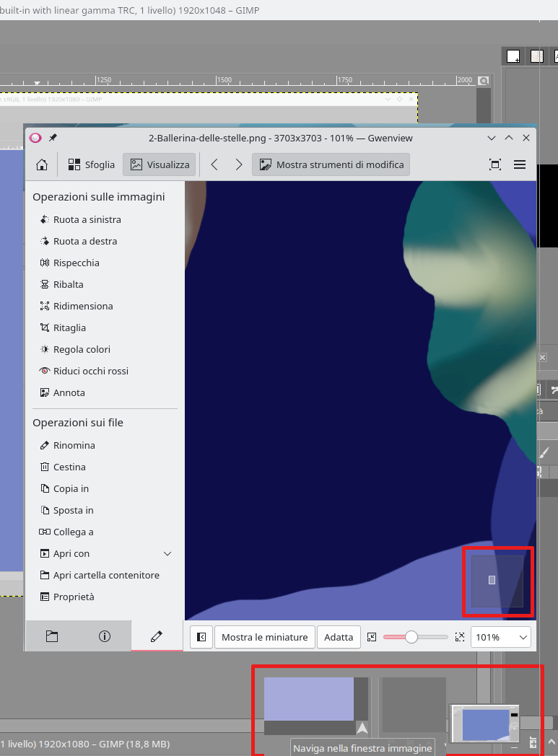Click fit-to-view icon left of zoom slider
Viewport: 558px width, 756px height.
pos(372,637)
